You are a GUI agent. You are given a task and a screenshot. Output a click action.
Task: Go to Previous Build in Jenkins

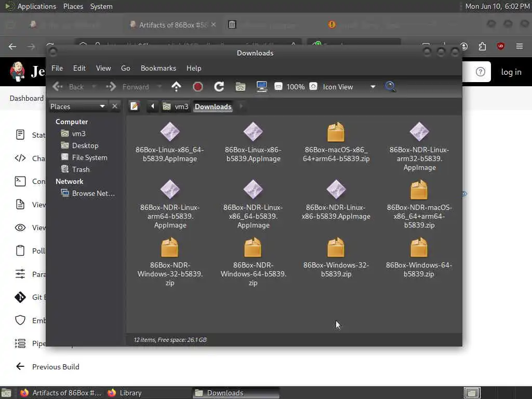[x=47, y=367]
